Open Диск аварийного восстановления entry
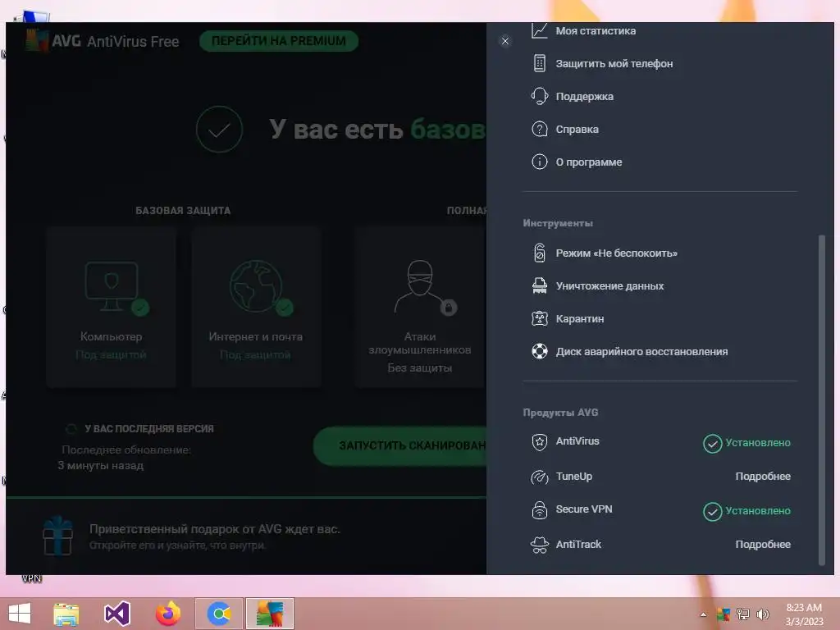 tap(641, 351)
